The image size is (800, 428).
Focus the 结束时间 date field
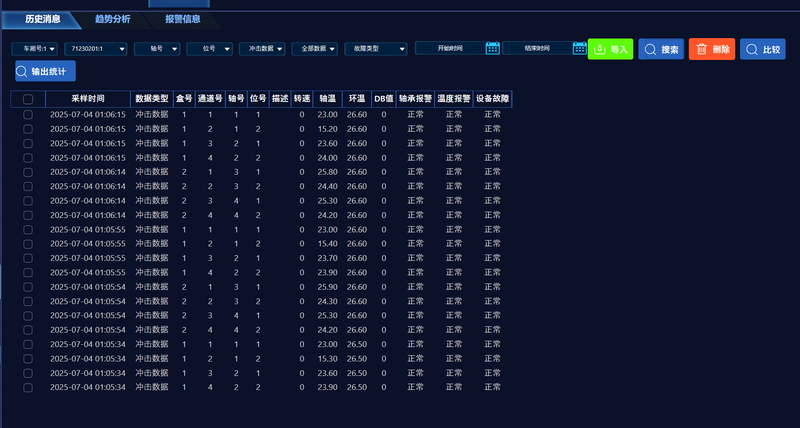coord(537,48)
